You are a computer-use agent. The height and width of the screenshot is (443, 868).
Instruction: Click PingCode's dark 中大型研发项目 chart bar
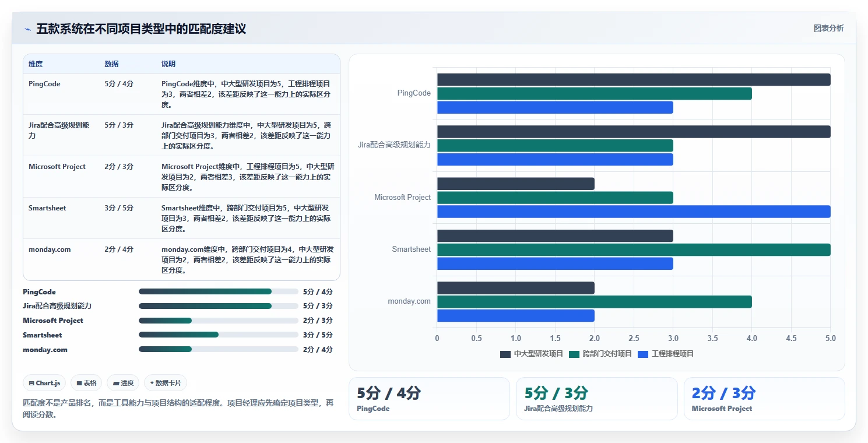click(634, 80)
